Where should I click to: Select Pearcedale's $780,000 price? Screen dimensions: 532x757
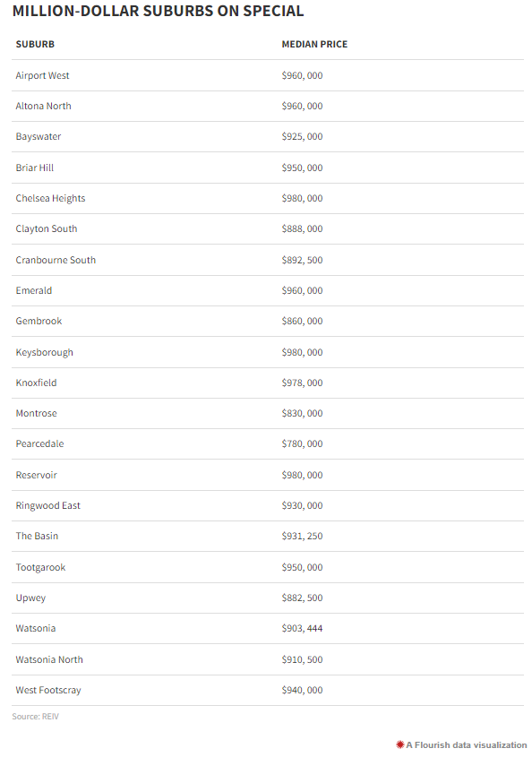302,443
